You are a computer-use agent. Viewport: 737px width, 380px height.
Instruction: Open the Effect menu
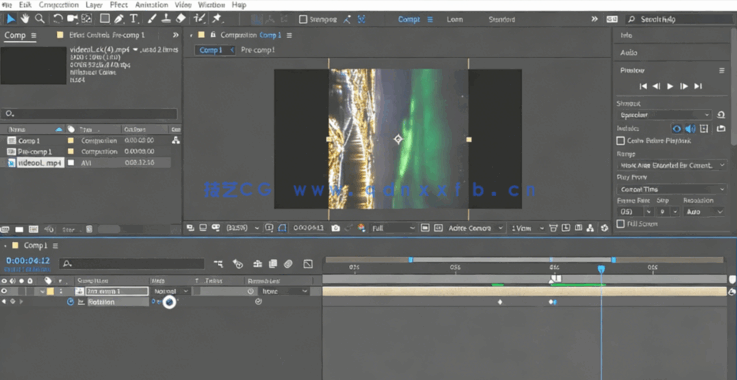pos(118,5)
